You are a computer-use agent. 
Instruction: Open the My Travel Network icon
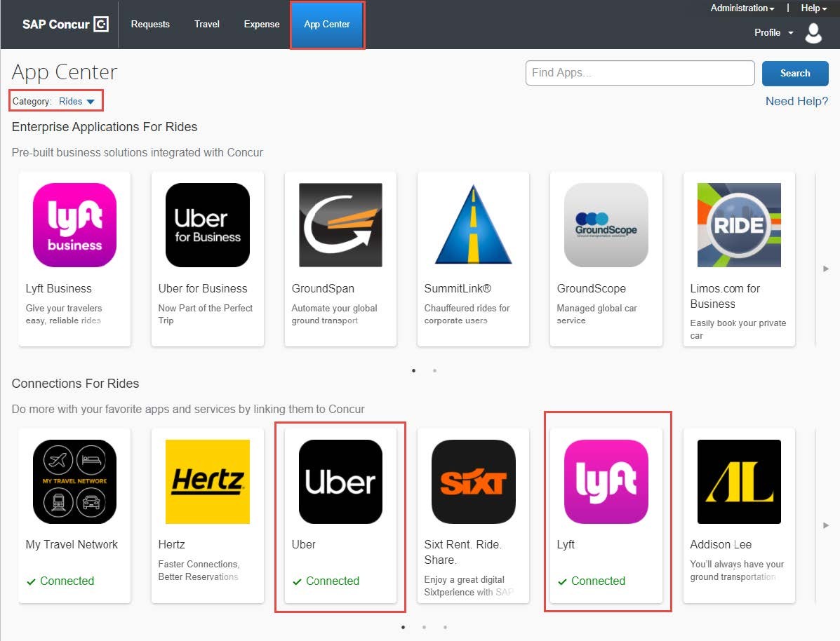[x=74, y=481]
